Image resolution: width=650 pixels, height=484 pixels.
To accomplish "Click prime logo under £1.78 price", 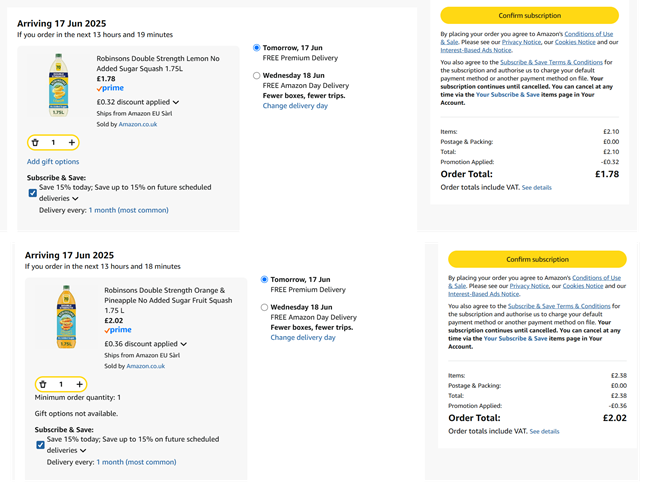I will pos(110,88).
